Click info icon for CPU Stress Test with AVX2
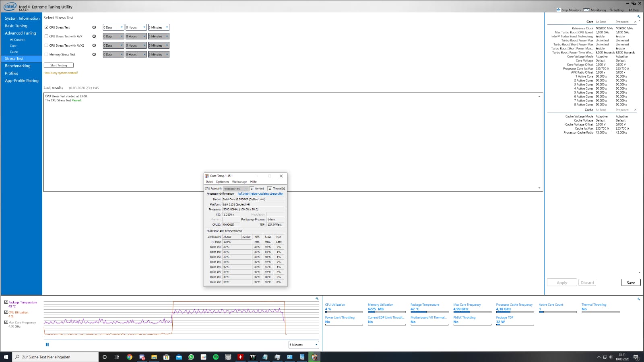This screenshot has height=362, width=644. point(94,45)
